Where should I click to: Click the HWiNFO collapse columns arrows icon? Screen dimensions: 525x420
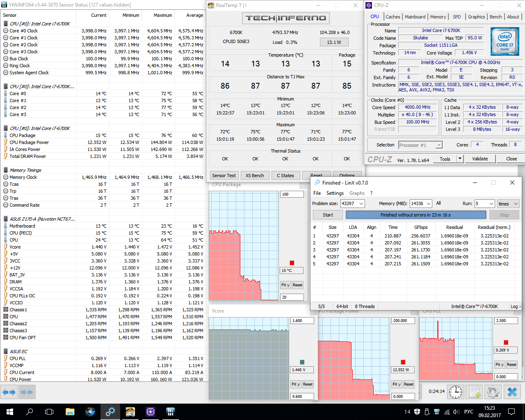tap(27, 393)
